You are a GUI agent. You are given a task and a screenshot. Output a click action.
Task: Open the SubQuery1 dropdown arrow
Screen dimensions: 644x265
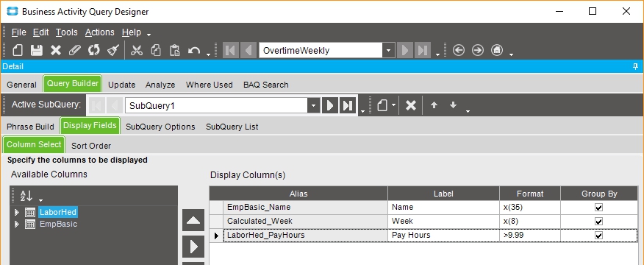[x=313, y=105]
